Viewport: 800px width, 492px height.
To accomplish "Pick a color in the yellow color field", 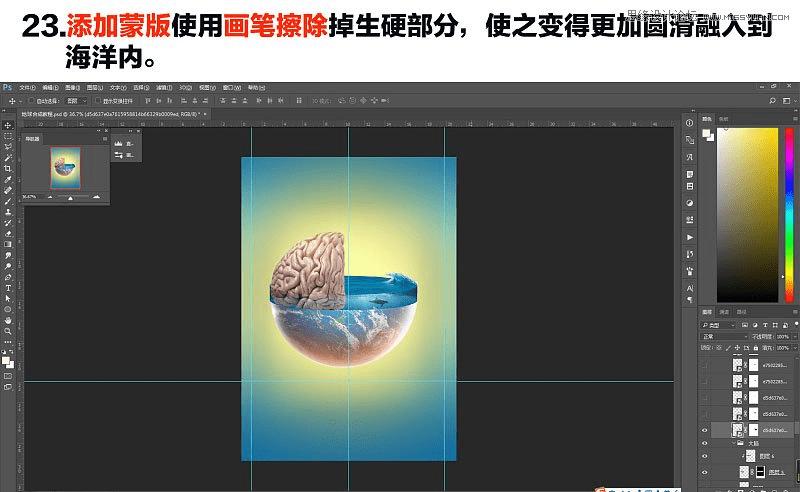I will (747, 214).
